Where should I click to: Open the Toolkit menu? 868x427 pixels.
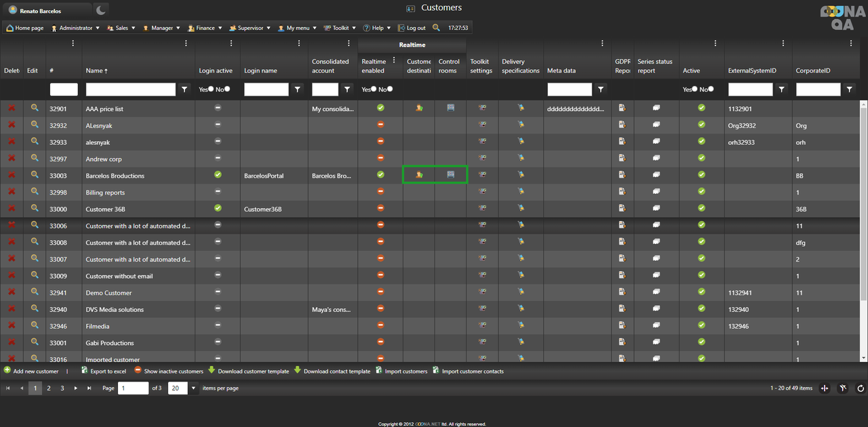point(340,28)
